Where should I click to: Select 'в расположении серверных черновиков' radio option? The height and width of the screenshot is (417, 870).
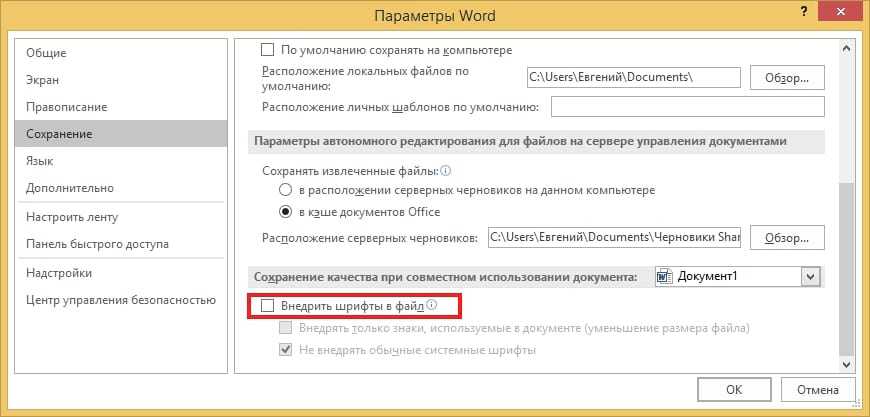point(286,190)
